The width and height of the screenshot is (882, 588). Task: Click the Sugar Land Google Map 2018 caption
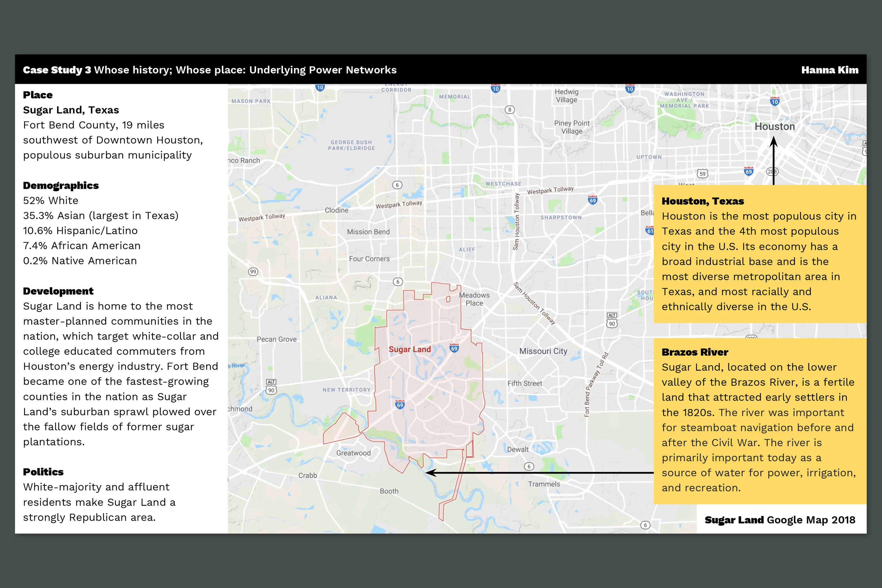[780, 520]
